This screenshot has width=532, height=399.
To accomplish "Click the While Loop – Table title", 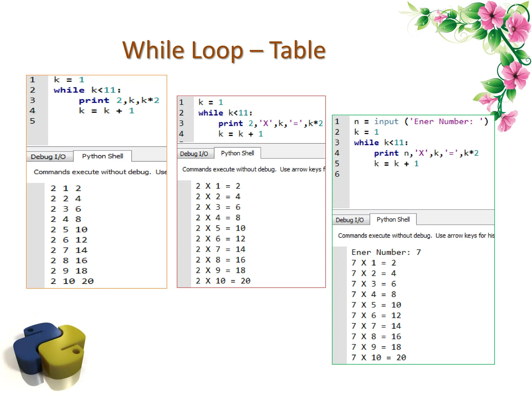I will (224, 50).
